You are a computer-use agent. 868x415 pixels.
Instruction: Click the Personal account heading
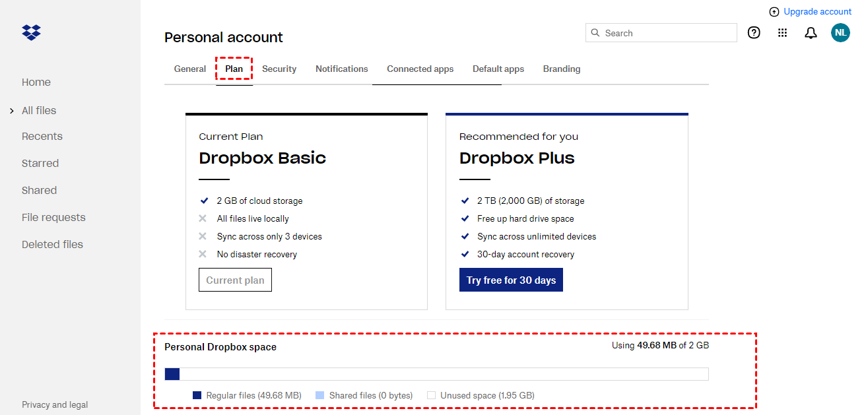[224, 38]
